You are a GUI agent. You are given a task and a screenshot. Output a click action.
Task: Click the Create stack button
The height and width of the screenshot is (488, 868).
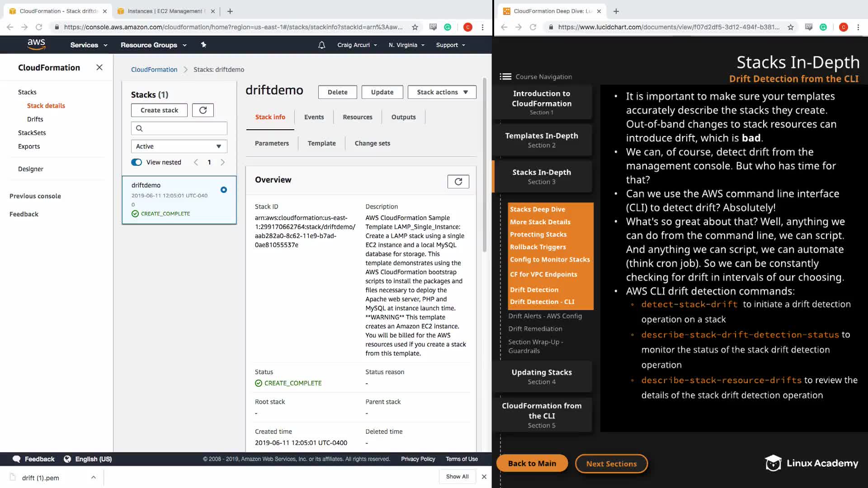coord(159,110)
